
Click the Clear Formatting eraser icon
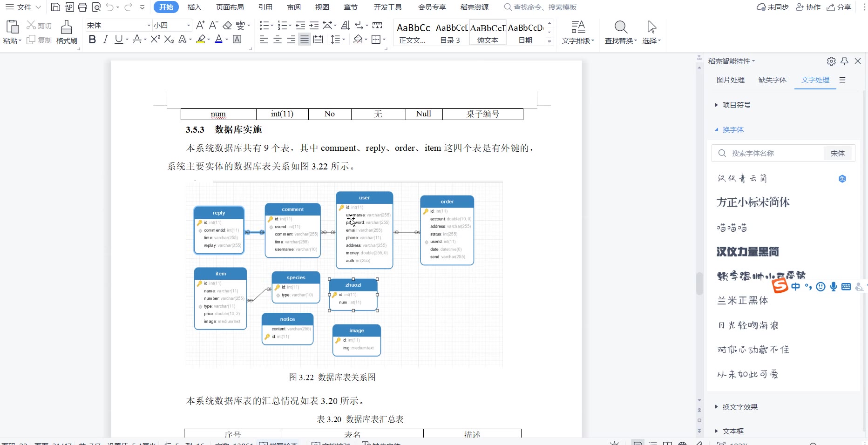tap(227, 25)
